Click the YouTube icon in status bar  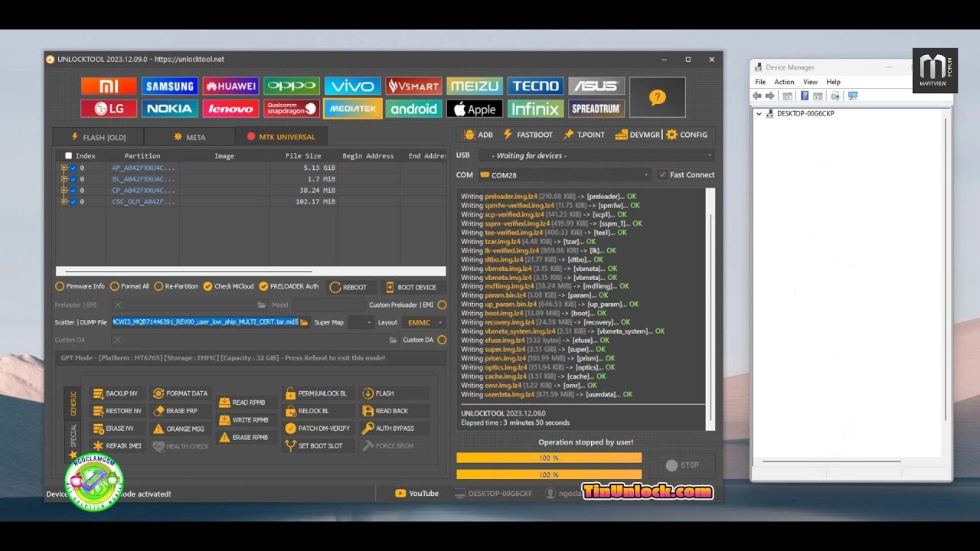tap(400, 494)
